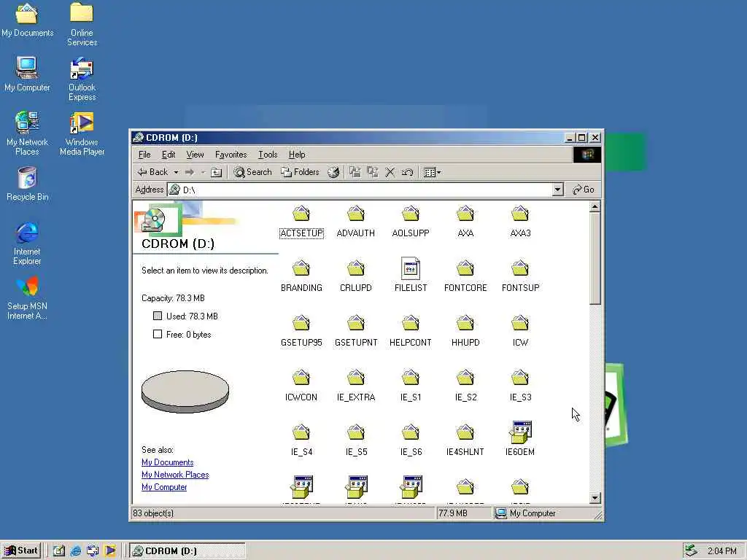Open the Tools menu
Viewport: 747px width, 560px height.
point(268,155)
